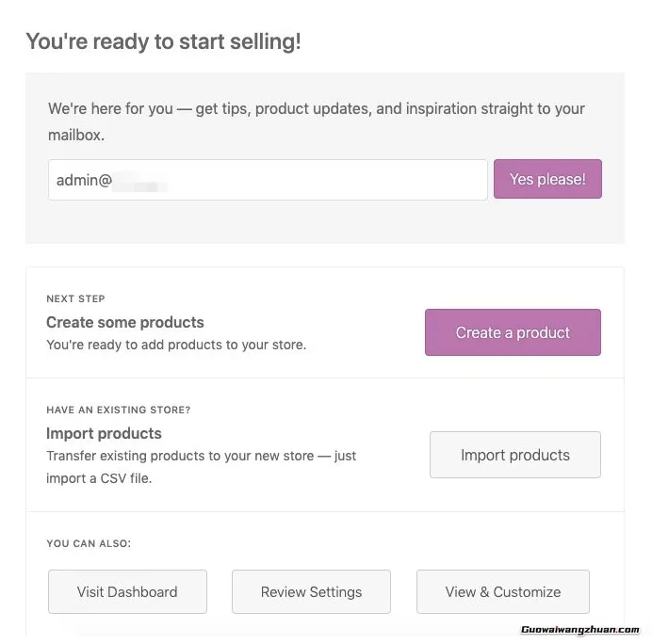Image resolution: width=652 pixels, height=644 pixels.
Task: Select "View & Customize"
Action: click(503, 592)
